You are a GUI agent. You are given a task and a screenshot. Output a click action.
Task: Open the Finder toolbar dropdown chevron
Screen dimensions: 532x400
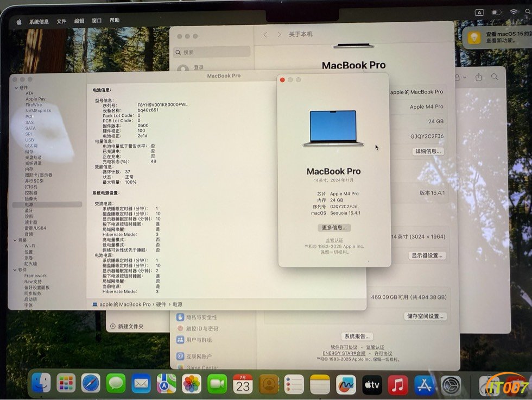click(465, 77)
